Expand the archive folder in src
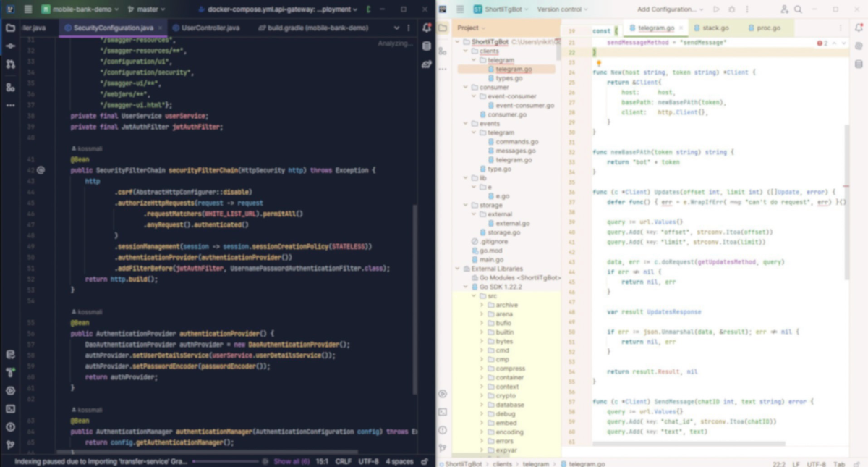This screenshot has height=467, width=868. (482, 306)
